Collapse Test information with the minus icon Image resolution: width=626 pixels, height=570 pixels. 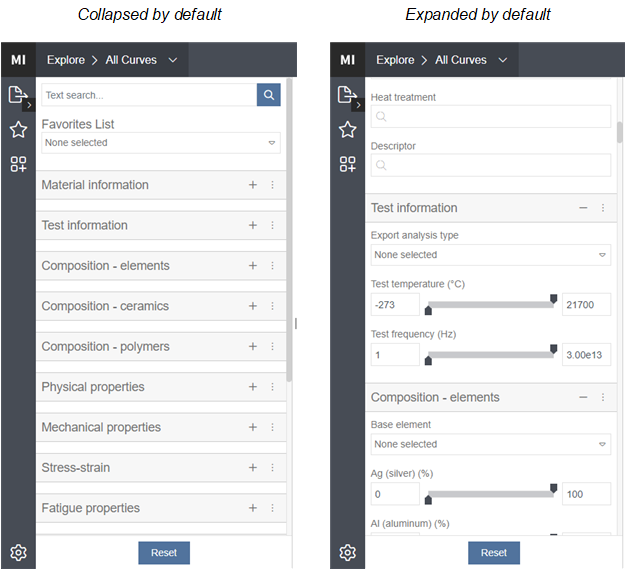583,208
